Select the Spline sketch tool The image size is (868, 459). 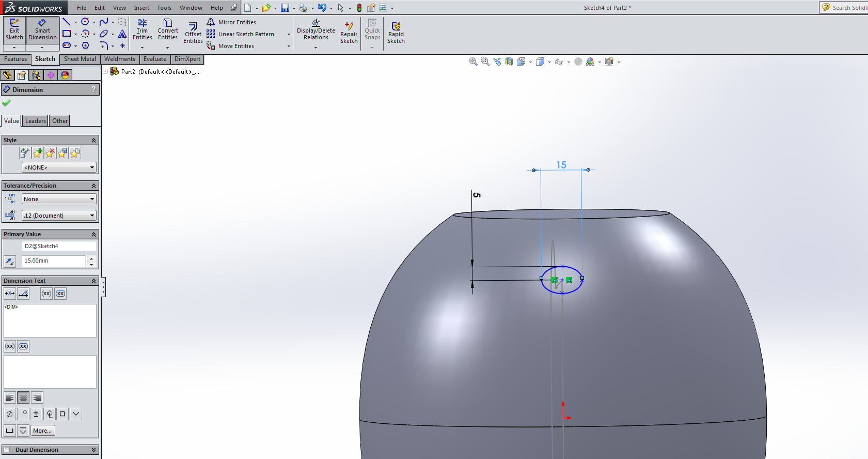click(x=104, y=22)
